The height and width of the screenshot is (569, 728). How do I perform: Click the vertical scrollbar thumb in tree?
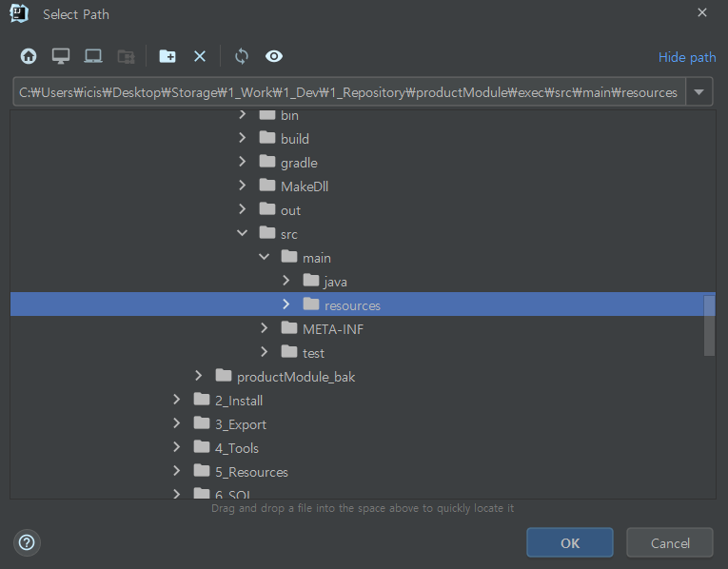[x=709, y=325]
